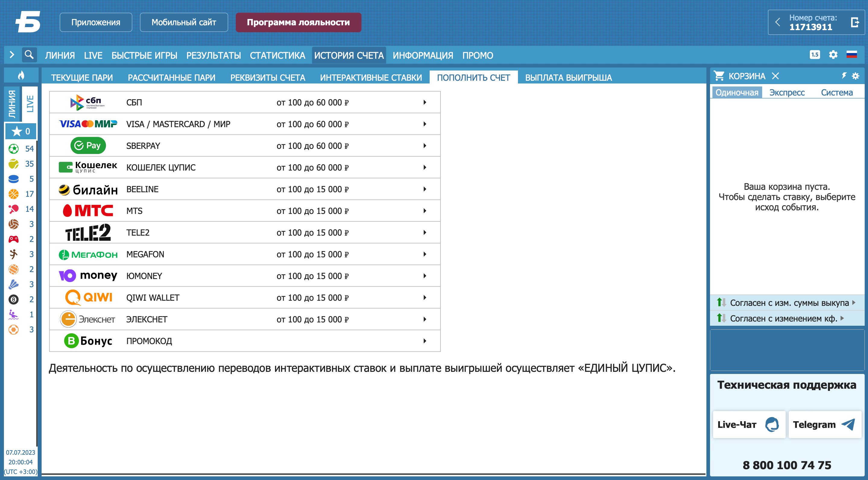This screenshot has height=480, width=868.
Task: Select the tennis ball sport icon
Action: (x=14, y=164)
